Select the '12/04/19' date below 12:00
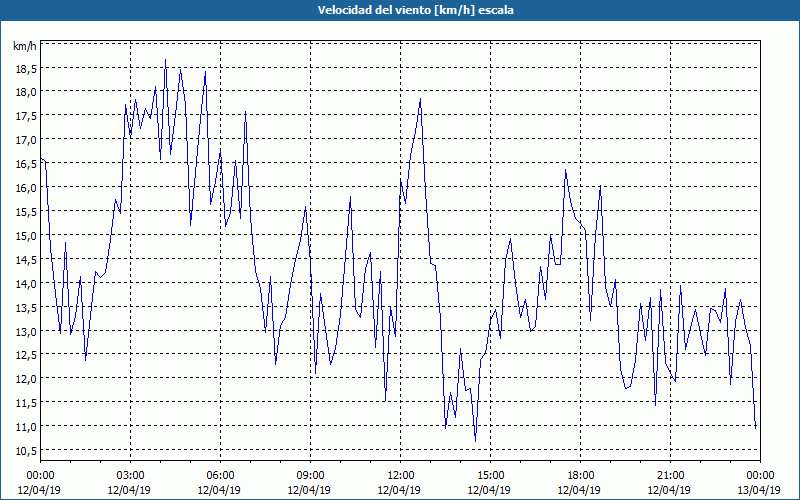 401,490
